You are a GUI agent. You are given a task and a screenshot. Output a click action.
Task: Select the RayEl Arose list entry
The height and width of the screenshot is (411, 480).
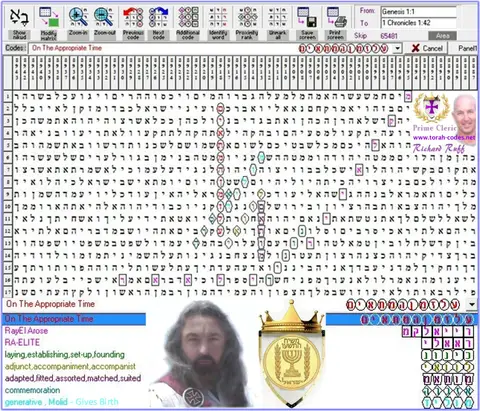pyautogui.click(x=26, y=331)
